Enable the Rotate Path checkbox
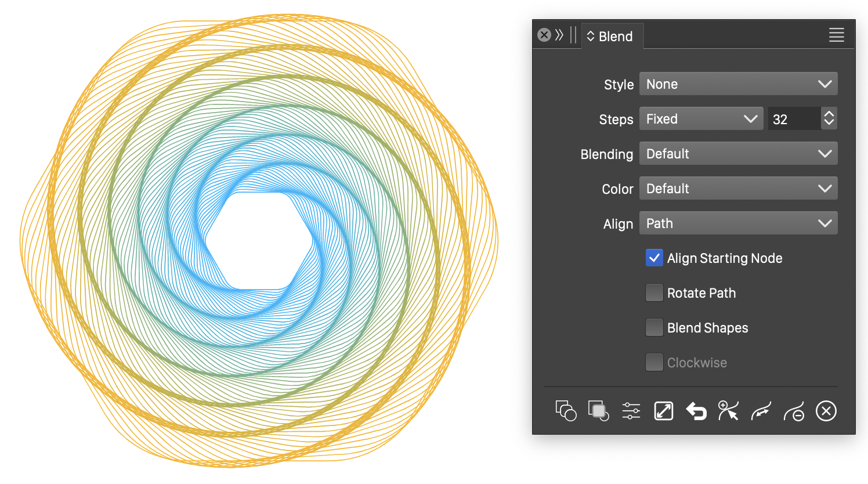The image size is (868, 484). click(654, 293)
